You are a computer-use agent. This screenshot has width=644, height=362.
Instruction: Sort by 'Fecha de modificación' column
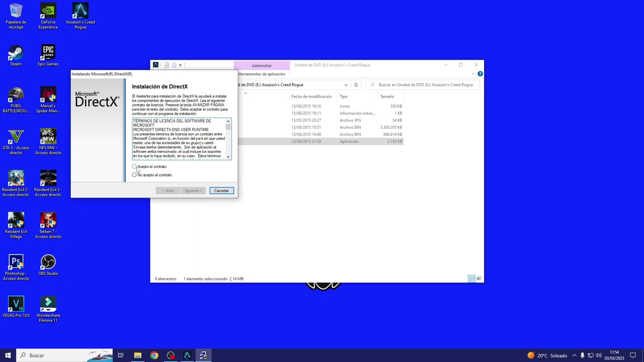[x=311, y=97]
